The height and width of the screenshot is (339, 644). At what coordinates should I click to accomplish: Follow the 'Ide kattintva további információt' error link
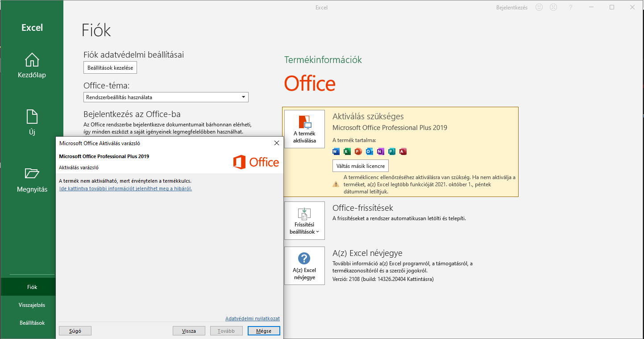(125, 188)
